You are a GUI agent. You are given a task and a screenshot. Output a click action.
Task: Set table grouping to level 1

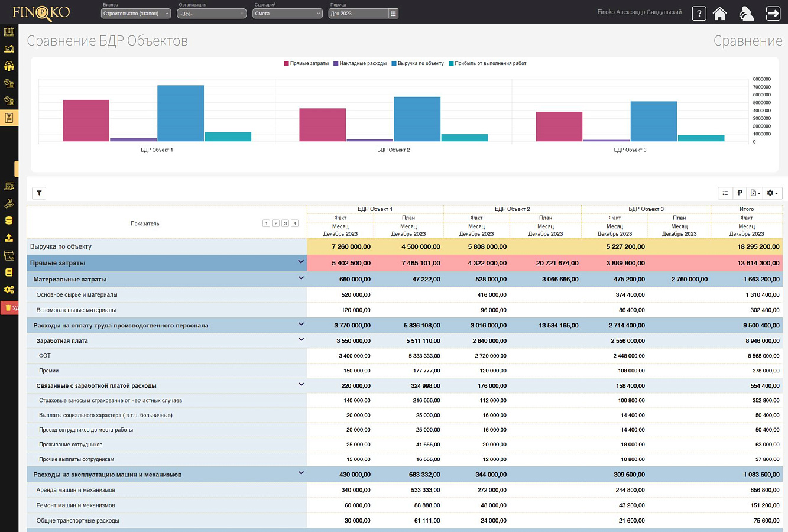tap(266, 223)
